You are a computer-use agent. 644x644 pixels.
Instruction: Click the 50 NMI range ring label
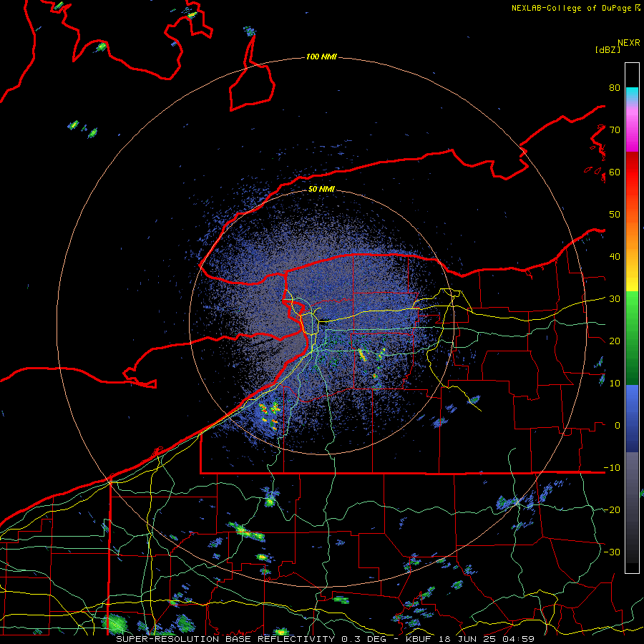pos(321,190)
